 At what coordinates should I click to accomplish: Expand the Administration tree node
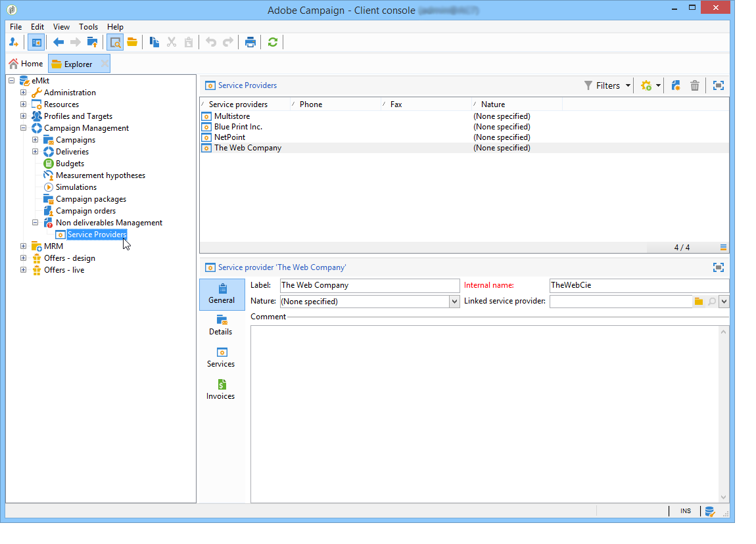tap(23, 93)
